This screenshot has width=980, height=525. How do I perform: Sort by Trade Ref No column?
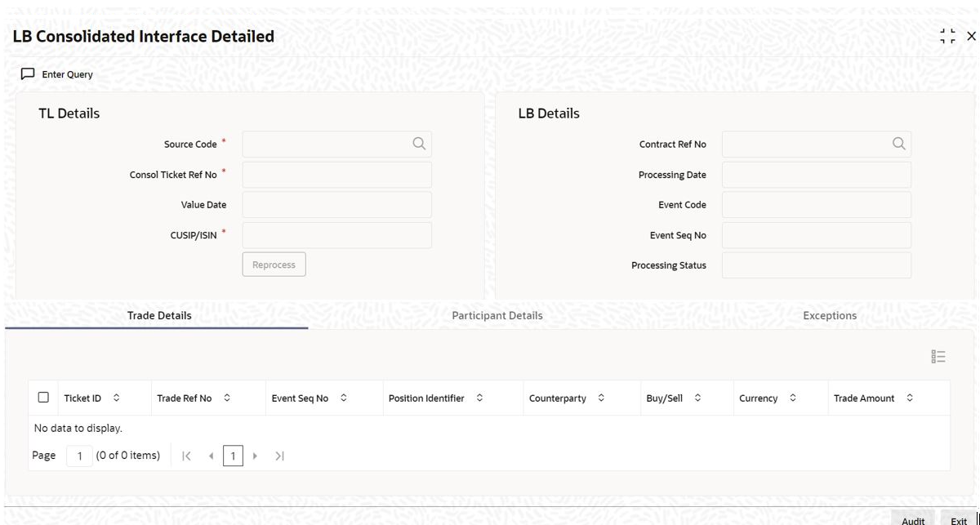coord(226,398)
